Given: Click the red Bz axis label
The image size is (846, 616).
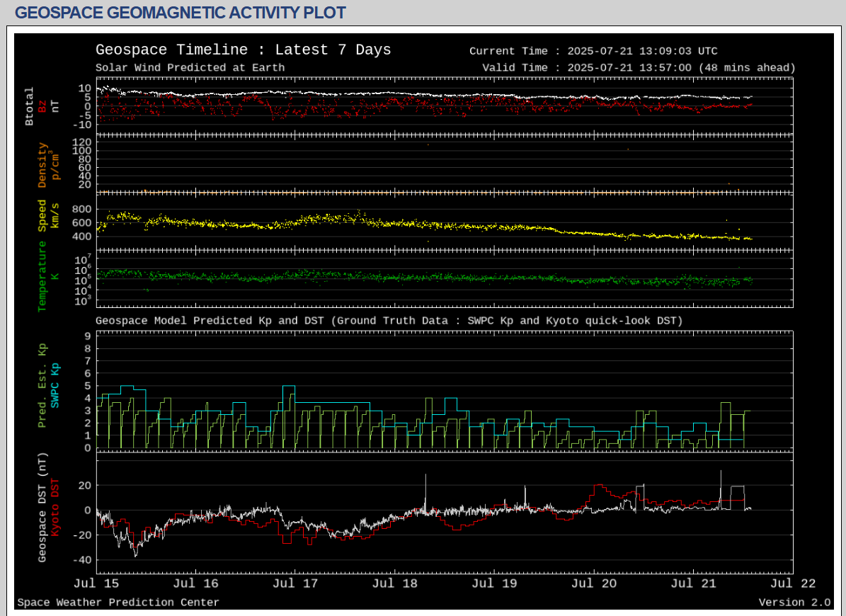Looking at the screenshot, I should point(42,106).
